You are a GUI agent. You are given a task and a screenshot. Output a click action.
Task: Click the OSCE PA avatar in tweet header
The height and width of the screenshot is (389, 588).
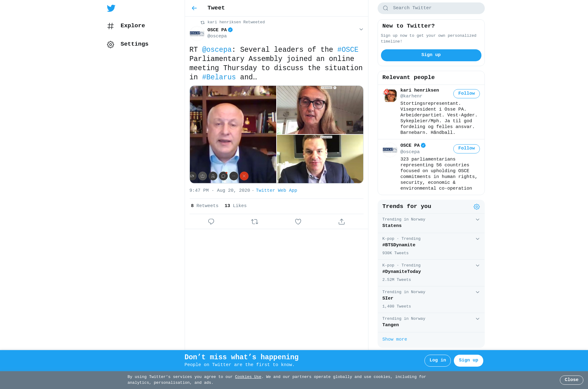pos(197,33)
